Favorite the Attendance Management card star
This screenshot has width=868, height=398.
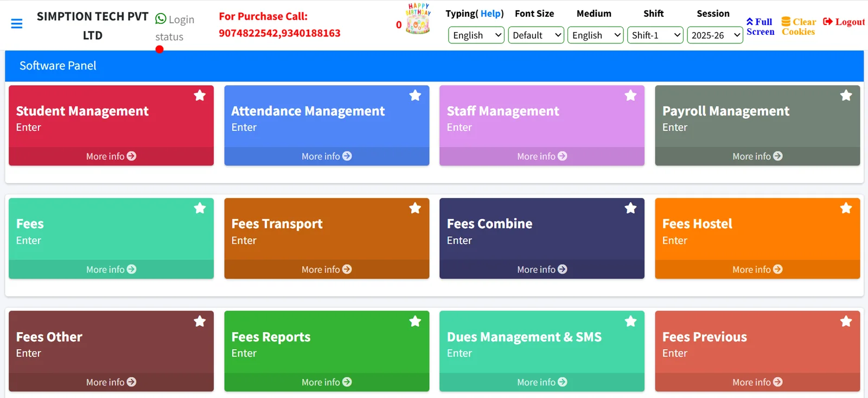click(415, 96)
